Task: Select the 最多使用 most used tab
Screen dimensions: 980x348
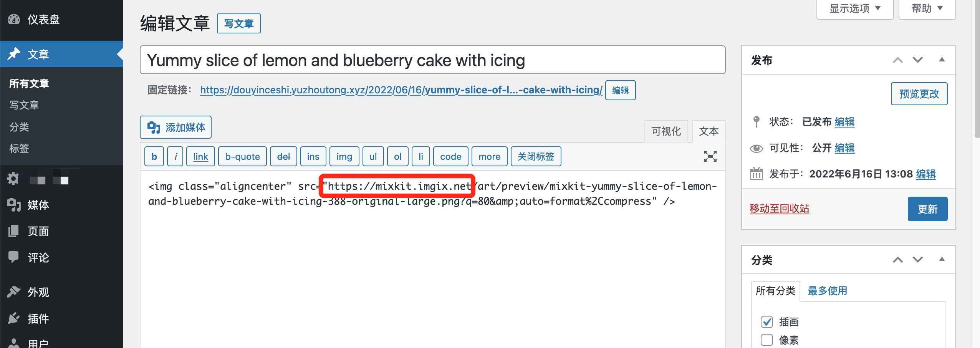Action: pos(827,291)
